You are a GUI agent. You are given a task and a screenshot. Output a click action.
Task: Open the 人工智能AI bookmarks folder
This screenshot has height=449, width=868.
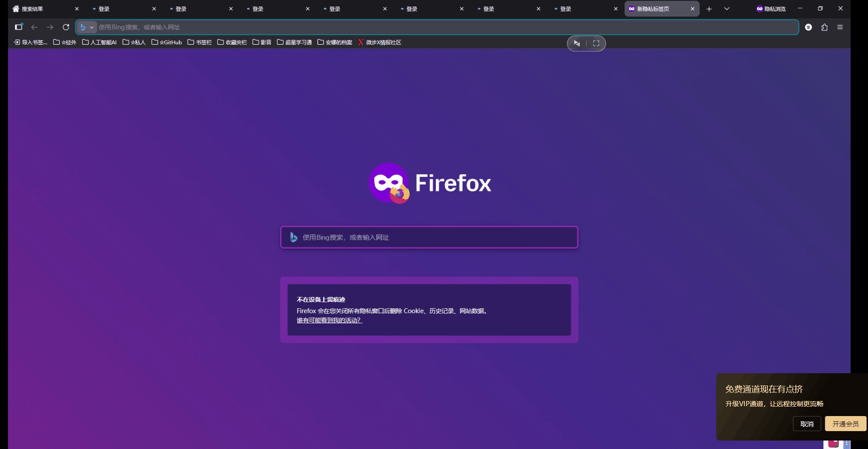[99, 42]
